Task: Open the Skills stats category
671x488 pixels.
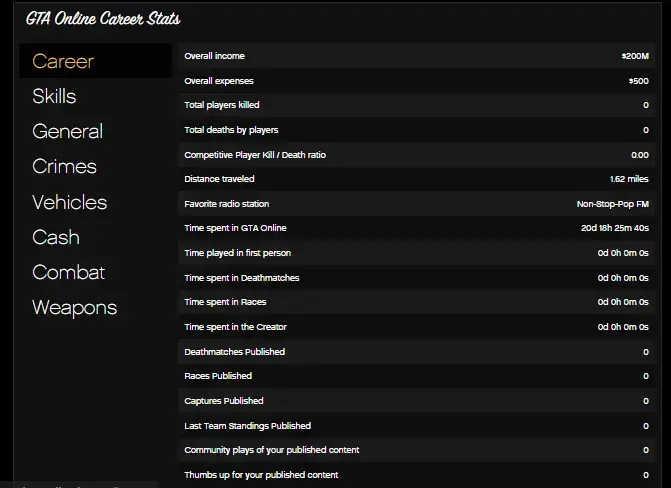Action: pos(54,96)
